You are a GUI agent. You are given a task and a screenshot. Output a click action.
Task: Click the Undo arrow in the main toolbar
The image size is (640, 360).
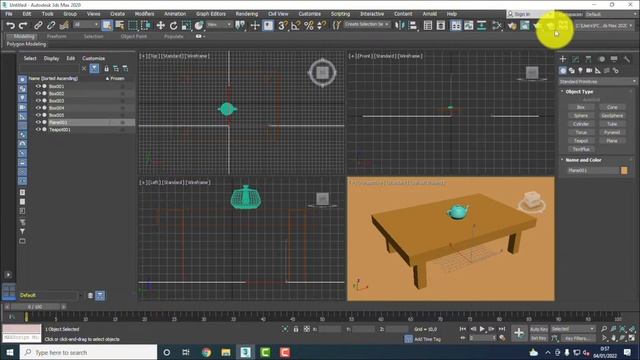click(x=10, y=25)
